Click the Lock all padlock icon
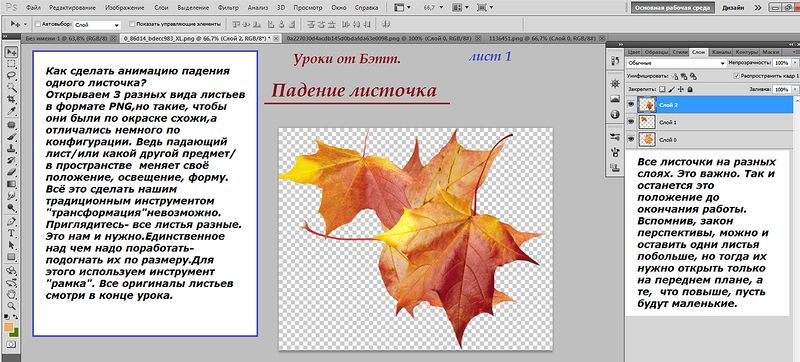 (690, 89)
